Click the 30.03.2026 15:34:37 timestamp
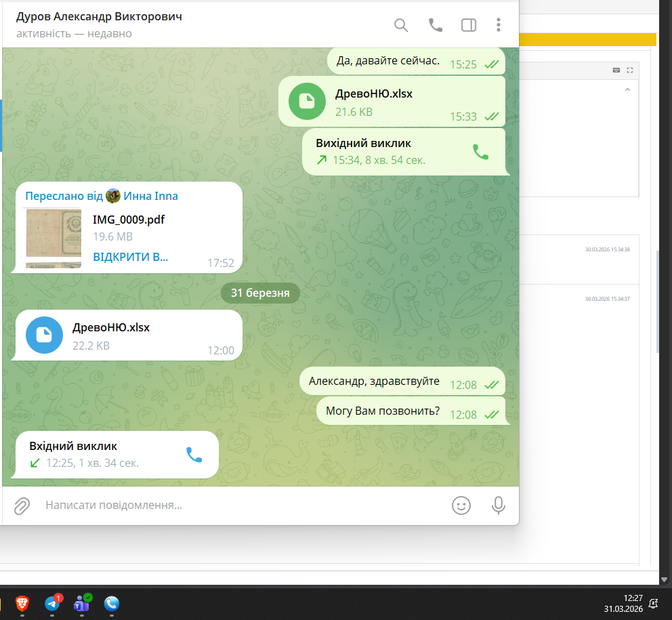 (x=607, y=299)
